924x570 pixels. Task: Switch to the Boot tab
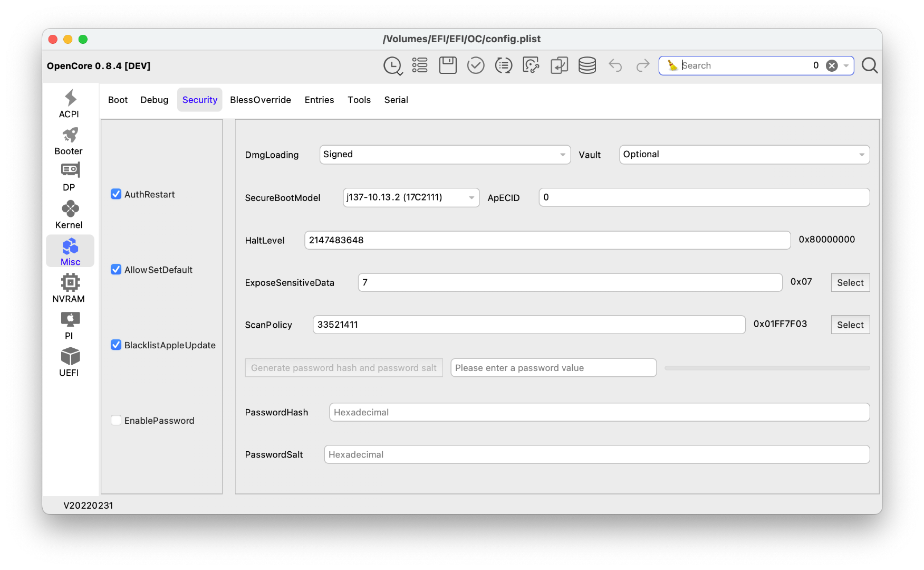click(118, 100)
